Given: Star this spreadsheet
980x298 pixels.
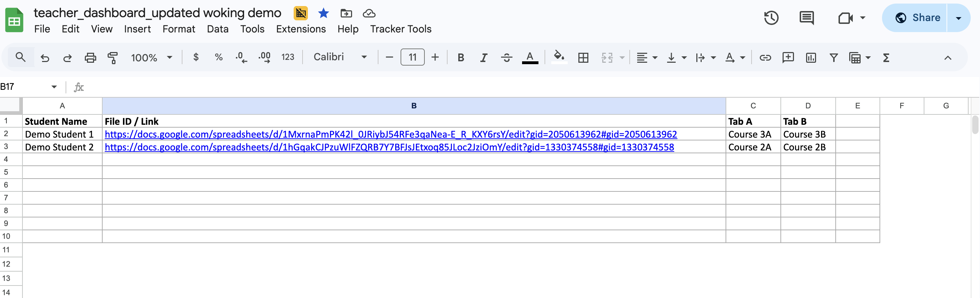Looking at the screenshot, I should (x=323, y=13).
